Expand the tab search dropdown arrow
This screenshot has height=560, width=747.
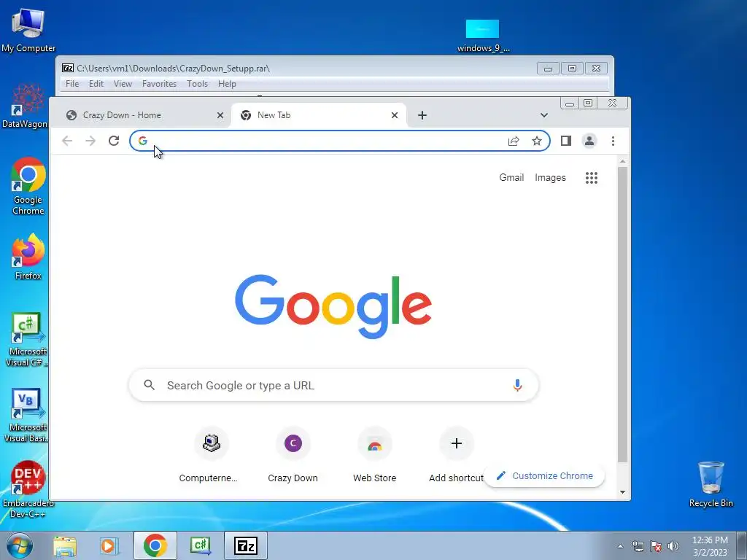(x=543, y=115)
